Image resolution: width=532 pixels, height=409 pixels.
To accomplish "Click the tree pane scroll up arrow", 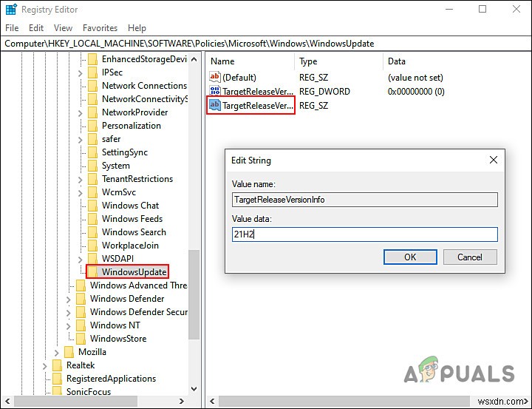I will pyautogui.click(x=194, y=59).
